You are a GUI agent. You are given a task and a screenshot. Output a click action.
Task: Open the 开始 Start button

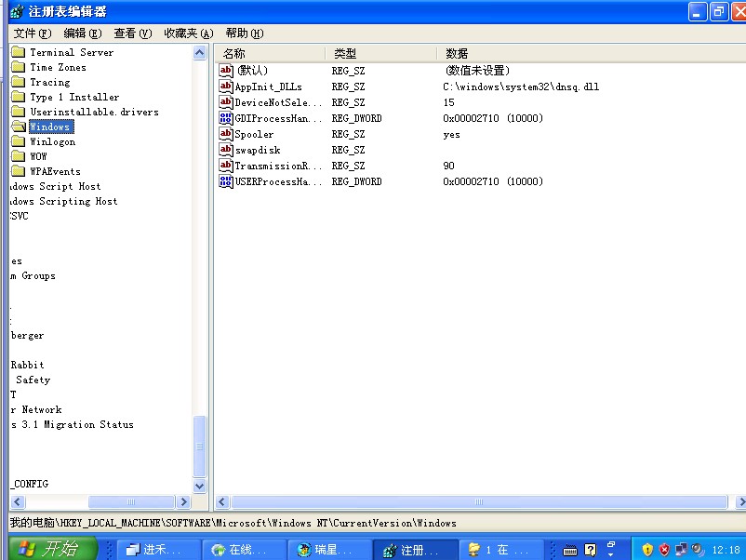(x=52, y=549)
